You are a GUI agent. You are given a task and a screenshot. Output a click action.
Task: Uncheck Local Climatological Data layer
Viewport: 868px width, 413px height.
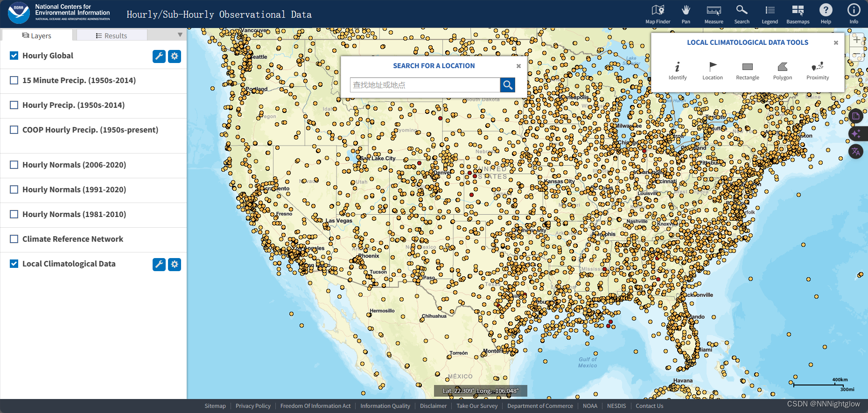click(x=14, y=264)
